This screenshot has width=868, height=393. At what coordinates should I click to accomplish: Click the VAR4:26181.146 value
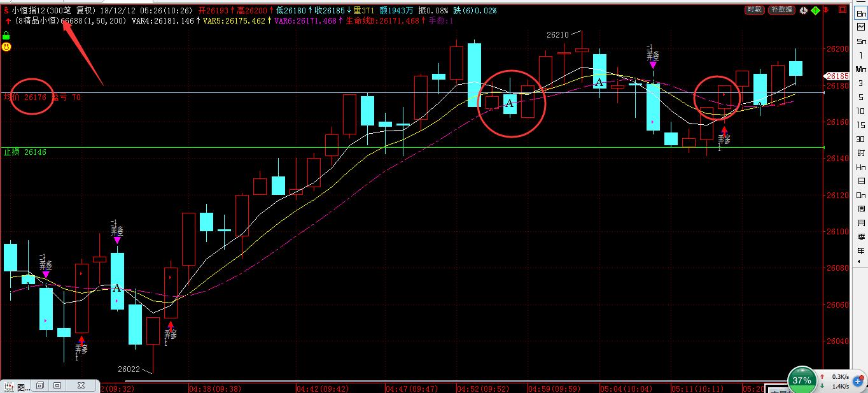[x=164, y=21]
